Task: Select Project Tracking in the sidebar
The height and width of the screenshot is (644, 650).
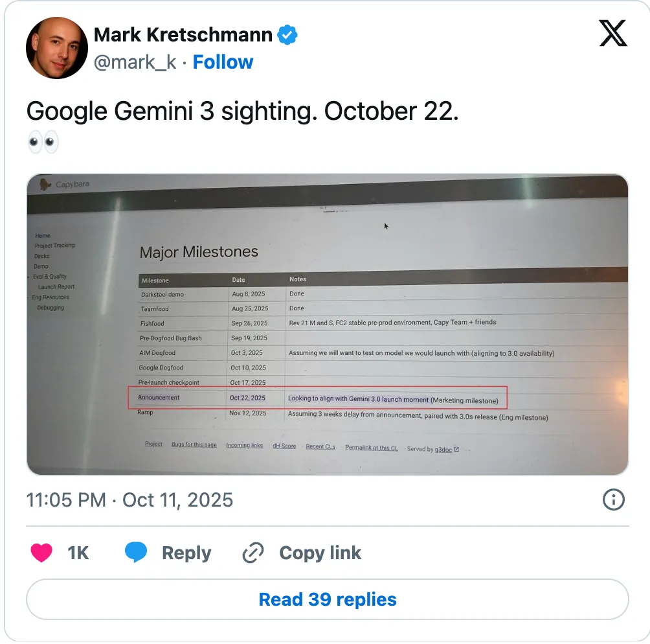Action: pyautogui.click(x=55, y=246)
